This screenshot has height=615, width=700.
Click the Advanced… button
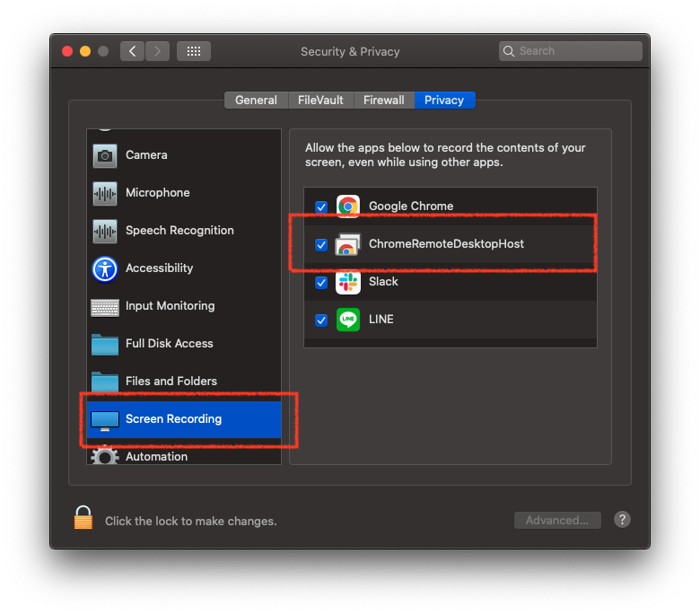click(557, 520)
